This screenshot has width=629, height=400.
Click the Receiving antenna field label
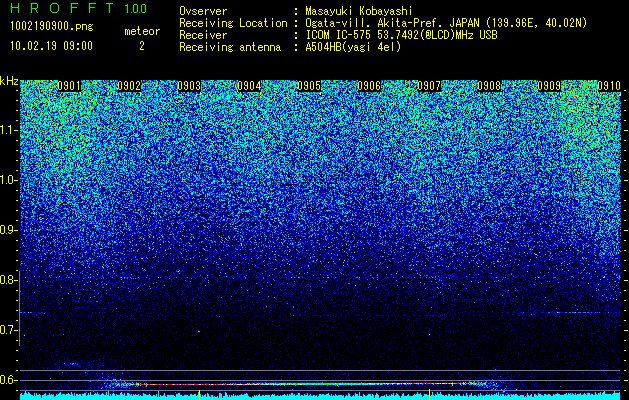pos(230,47)
